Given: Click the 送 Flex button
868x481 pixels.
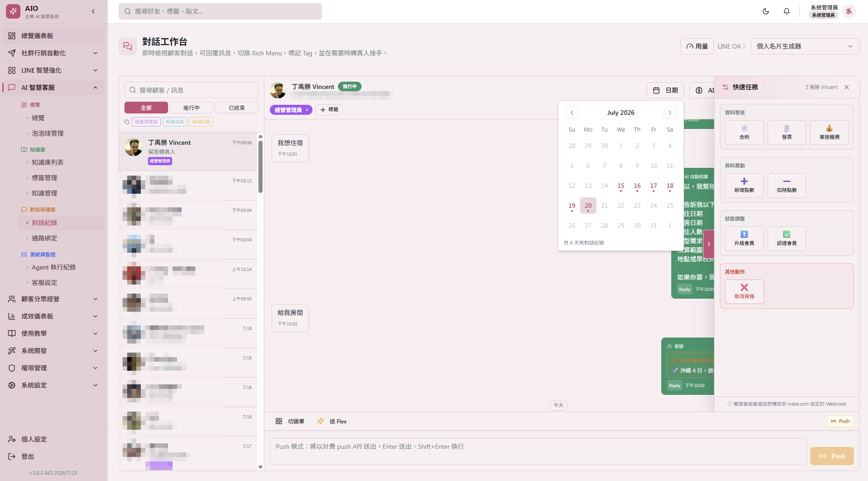Looking at the screenshot, I should coord(332,422).
